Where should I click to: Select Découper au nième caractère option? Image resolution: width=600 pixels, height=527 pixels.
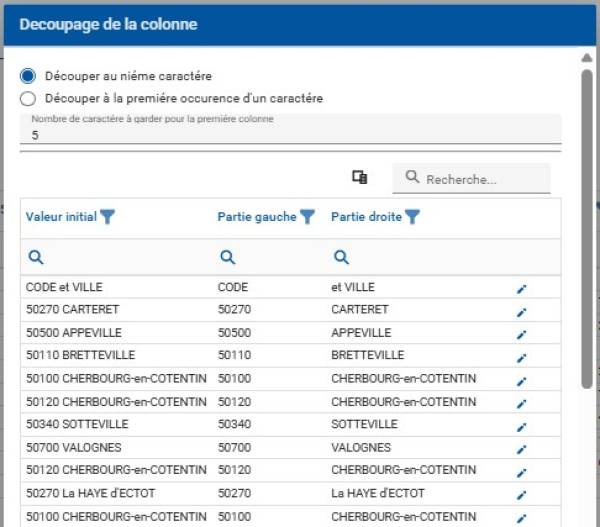(28, 76)
